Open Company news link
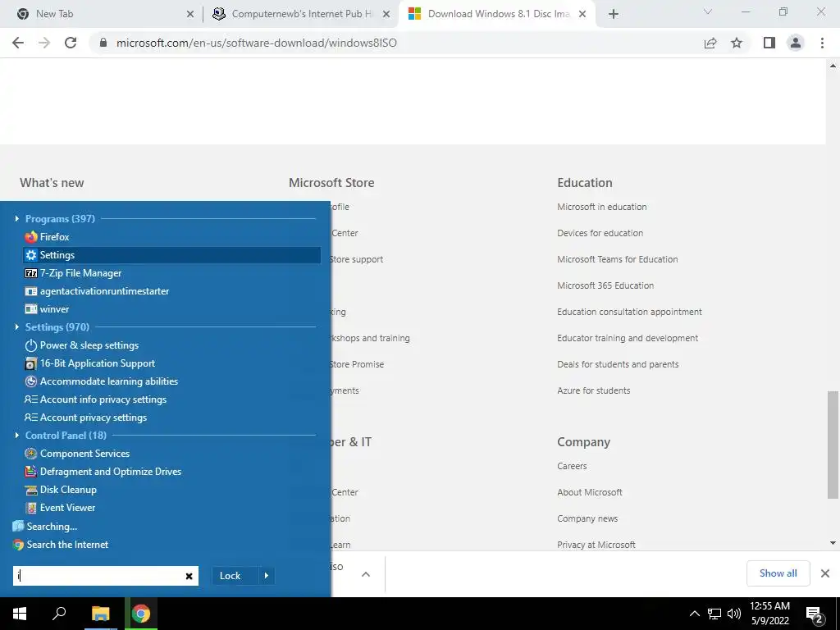Image resolution: width=840 pixels, height=630 pixels. click(x=587, y=518)
